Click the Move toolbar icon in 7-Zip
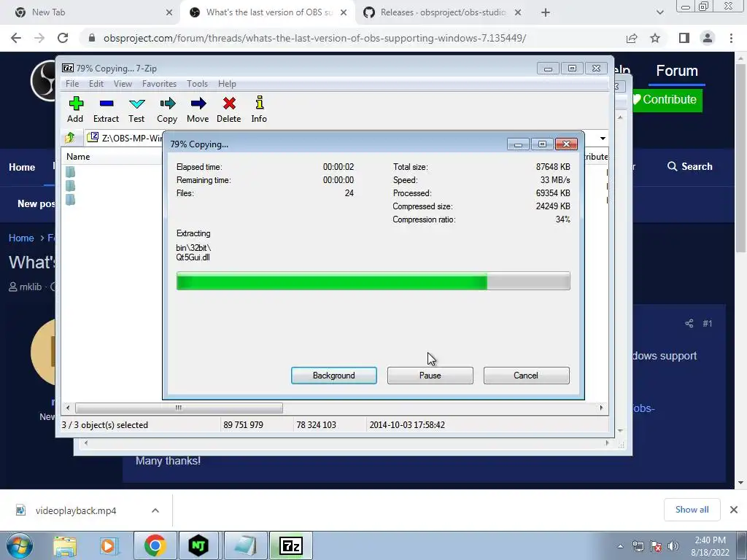The image size is (747, 560). click(198, 109)
